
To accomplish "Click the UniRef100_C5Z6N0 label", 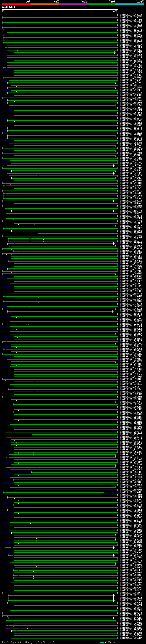I will (x=131, y=628).
